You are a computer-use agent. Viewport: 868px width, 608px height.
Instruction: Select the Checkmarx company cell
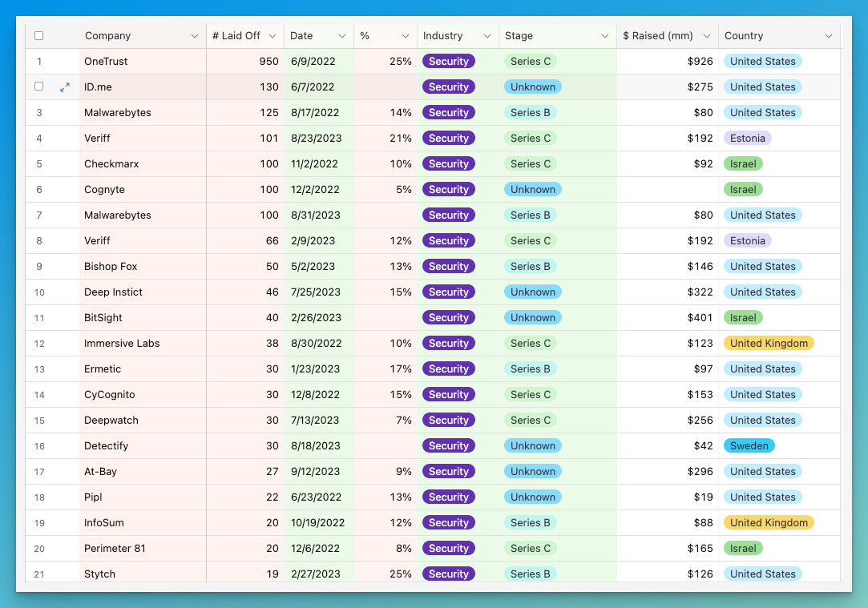(143, 163)
